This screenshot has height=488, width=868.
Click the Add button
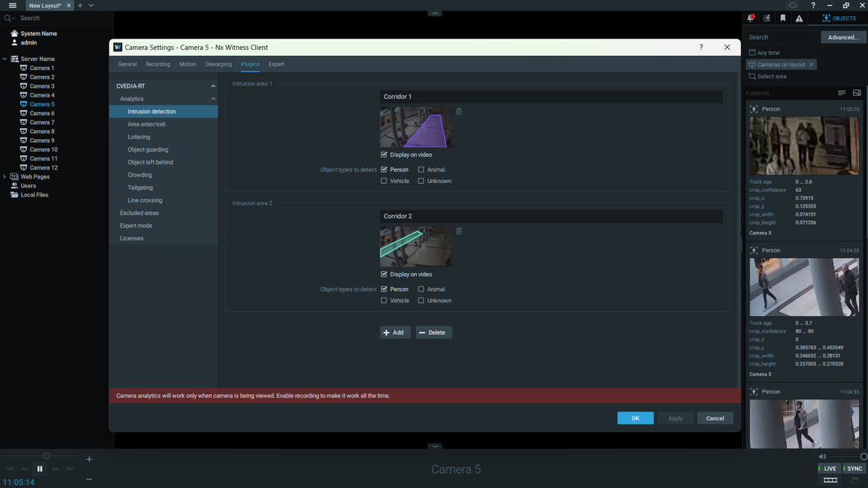tap(395, 333)
